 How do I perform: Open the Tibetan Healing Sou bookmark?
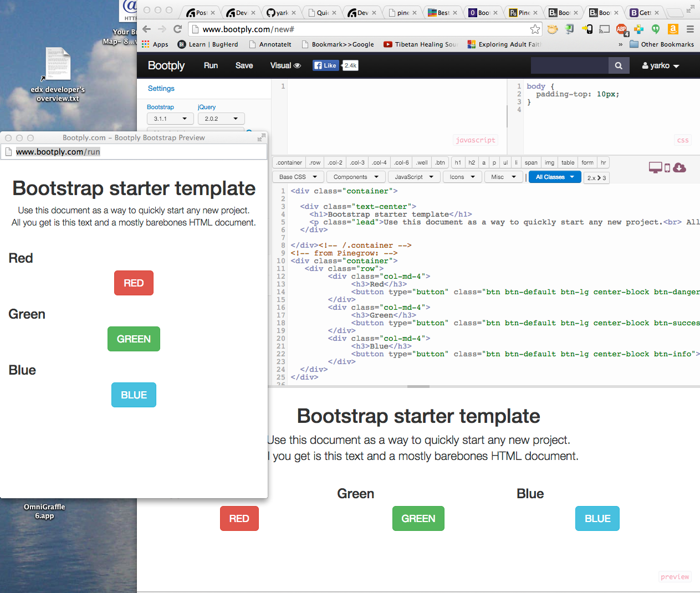[420, 44]
